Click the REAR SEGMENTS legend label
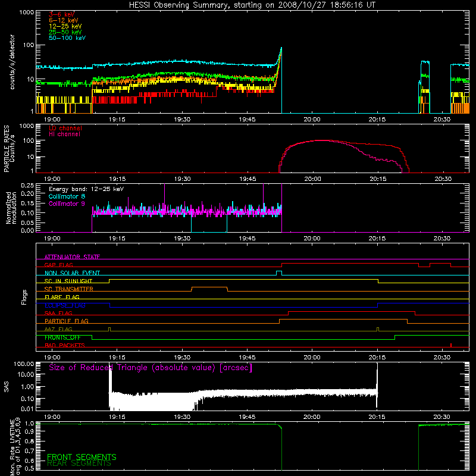 tap(79, 464)
